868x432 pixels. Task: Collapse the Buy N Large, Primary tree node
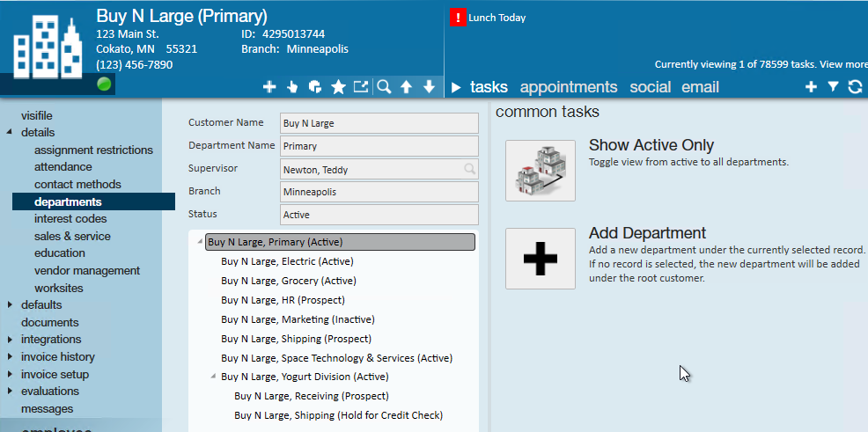click(200, 242)
